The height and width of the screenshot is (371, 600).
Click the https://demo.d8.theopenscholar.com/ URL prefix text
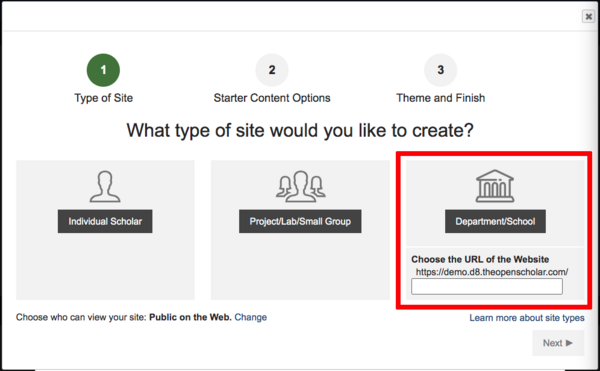pyautogui.click(x=492, y=272)
